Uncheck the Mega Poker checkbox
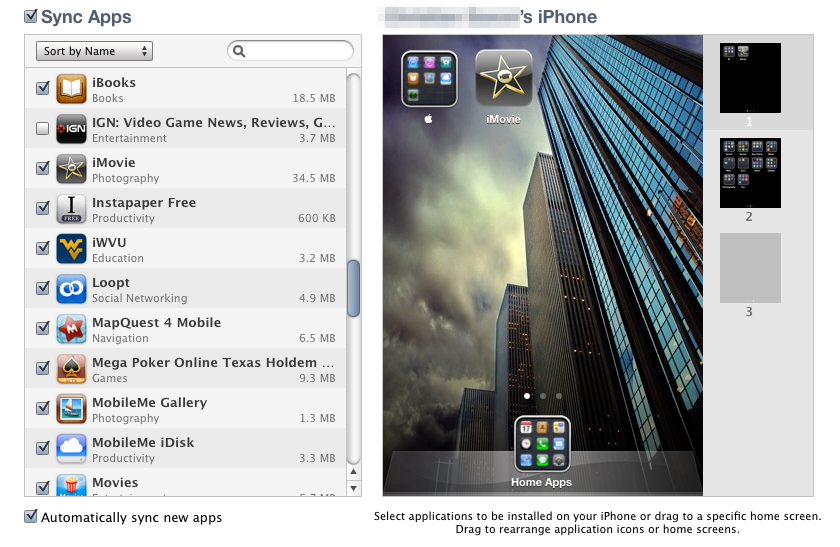 click(43, 368)
